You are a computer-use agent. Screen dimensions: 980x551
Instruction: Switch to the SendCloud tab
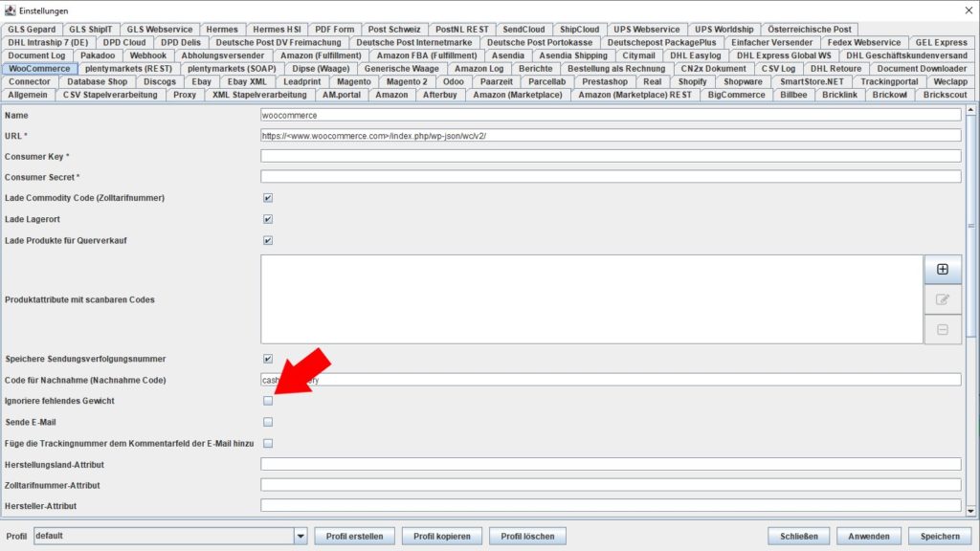[523, 30]
